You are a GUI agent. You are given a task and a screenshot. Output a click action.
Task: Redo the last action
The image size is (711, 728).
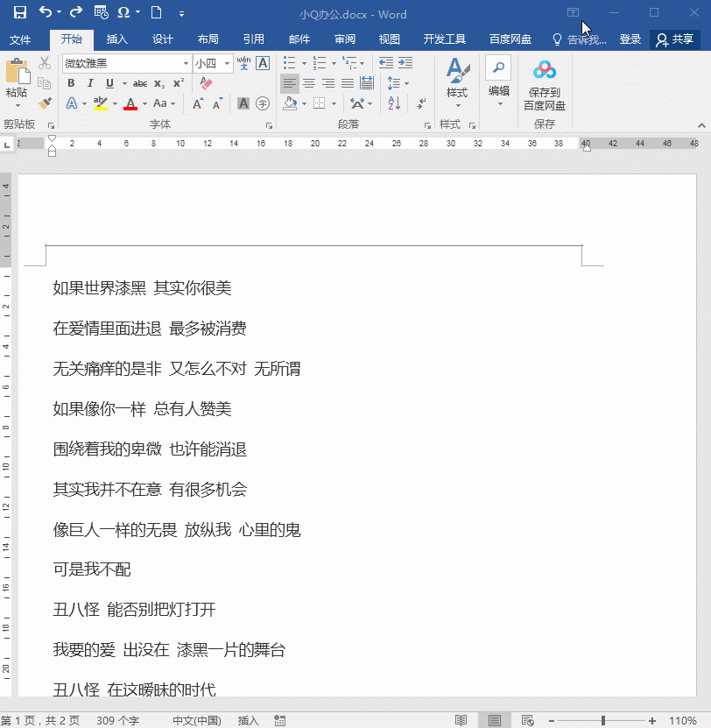pos(75,12)
